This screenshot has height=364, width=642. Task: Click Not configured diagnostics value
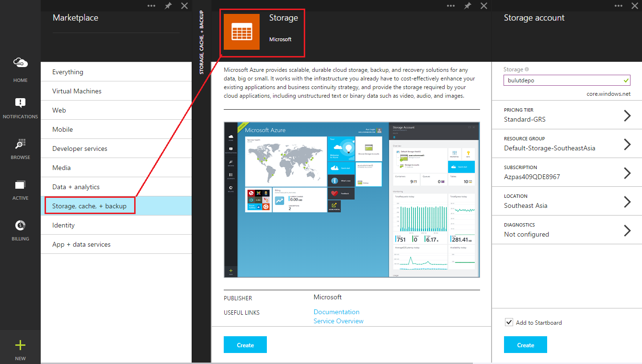pyautogui.click(x=527, y=234)
